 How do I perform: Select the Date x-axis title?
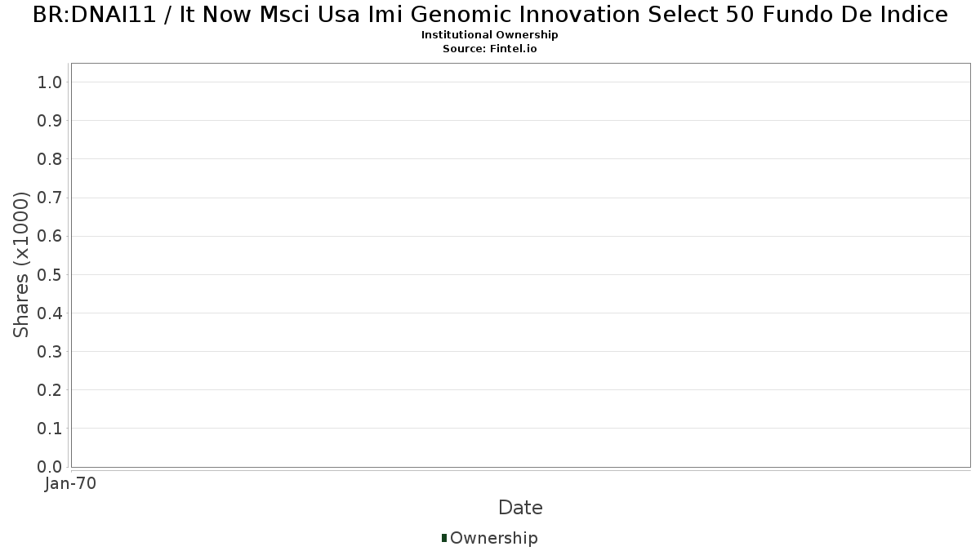coord(520,508)
